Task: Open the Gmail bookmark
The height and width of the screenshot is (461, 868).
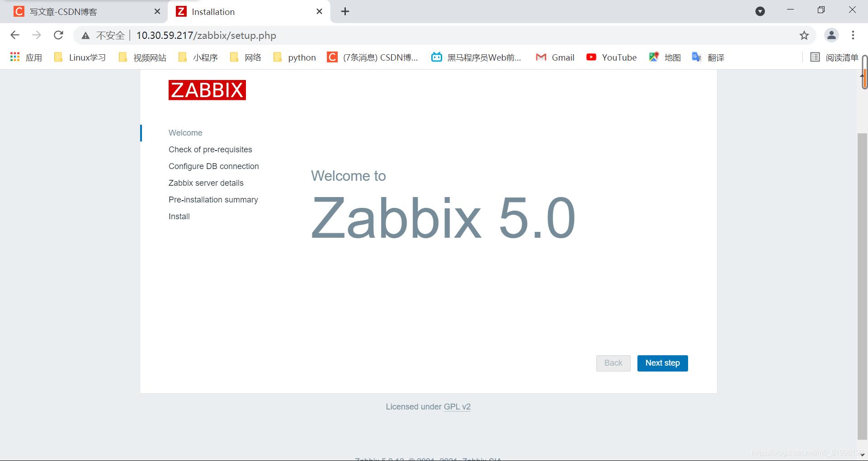Action: tap(555, 57)
